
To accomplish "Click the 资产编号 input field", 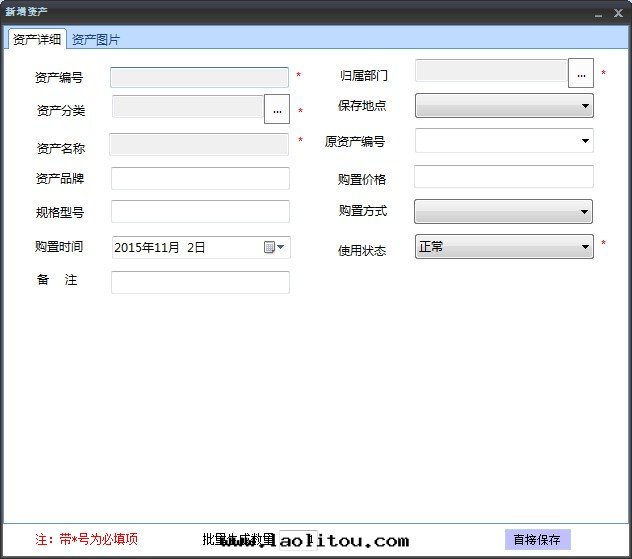I will (199, 78).
